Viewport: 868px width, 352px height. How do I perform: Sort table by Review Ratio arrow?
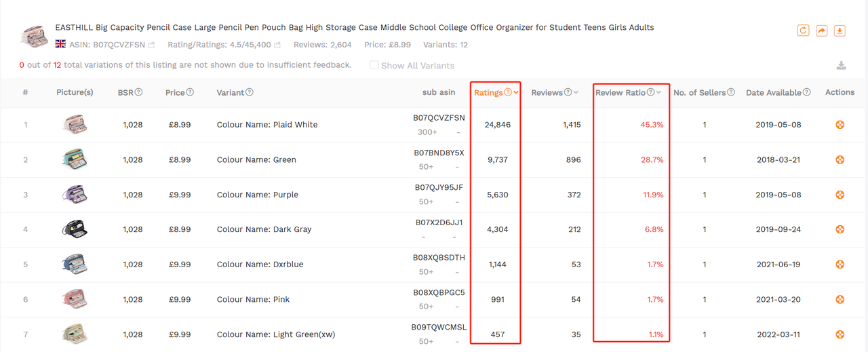[659, 93]
